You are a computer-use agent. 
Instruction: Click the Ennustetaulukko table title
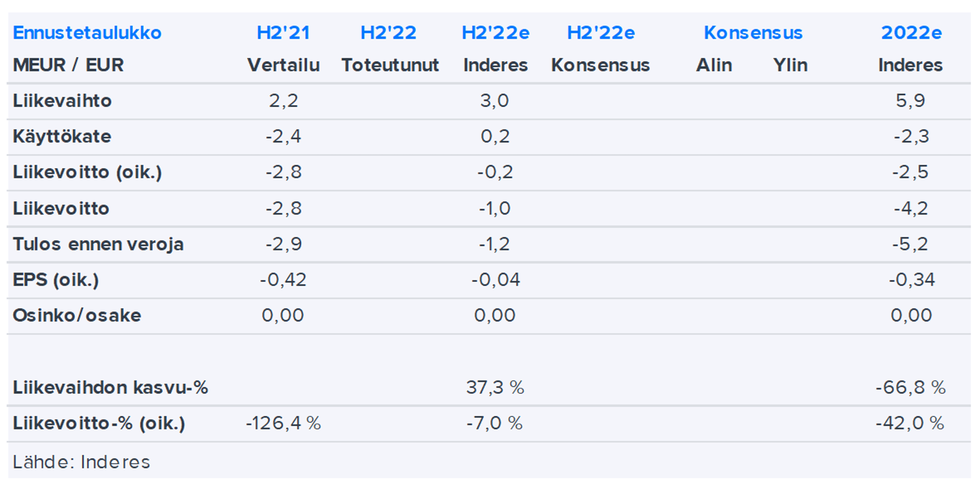click(x=87, y=33)
